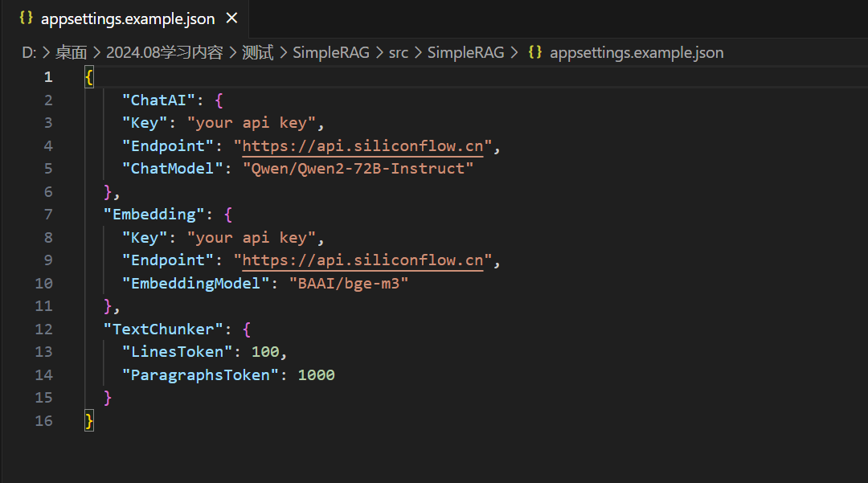Open the 桌面 breadcrumb segment
The height and width of the screenshot is (483, 868).
click(71, 52)
